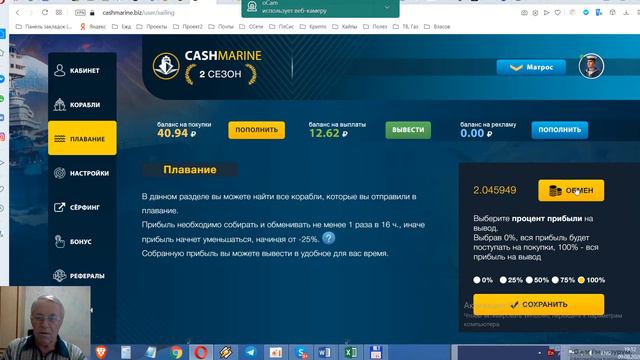This screenshot has height=360, width=640.
Task: Open the Крипто bookmarks folder
Action: pyautogui.click(x=313, y=27)
